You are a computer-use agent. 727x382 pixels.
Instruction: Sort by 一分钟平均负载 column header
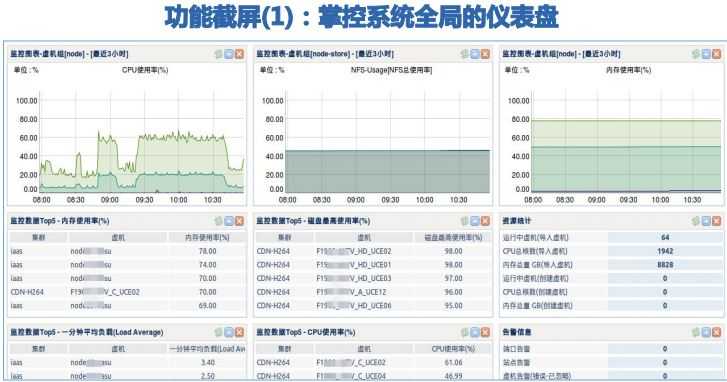pos(207,349)
